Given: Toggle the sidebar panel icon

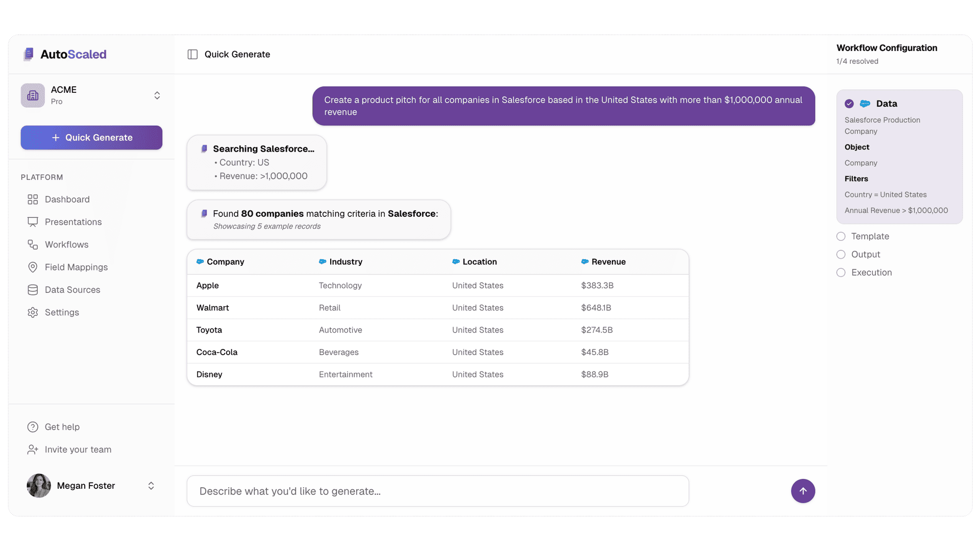Looking at the screenshot, I should click(192, 55).
